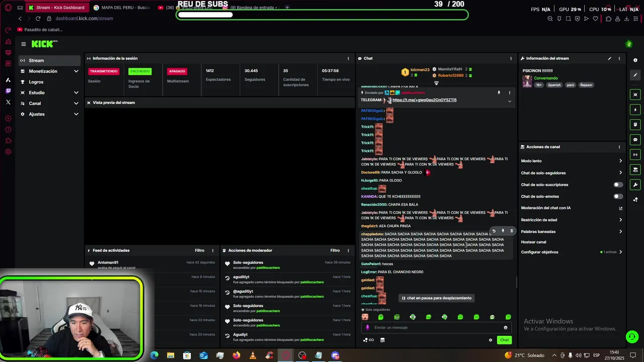Unpin the pinned Telegram message
This screenshot has width=644, height=362.
point(499,93)
